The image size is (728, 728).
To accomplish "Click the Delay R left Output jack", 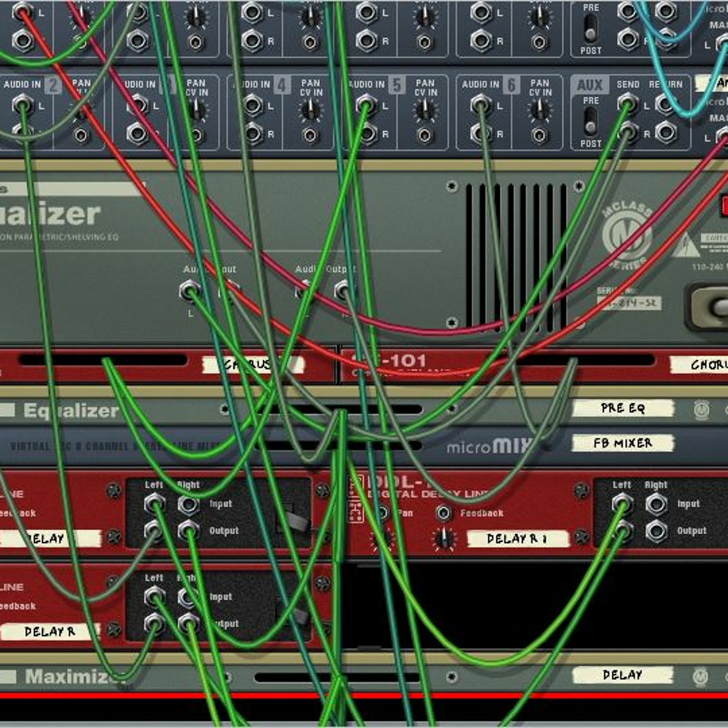I will coord(155,624).
